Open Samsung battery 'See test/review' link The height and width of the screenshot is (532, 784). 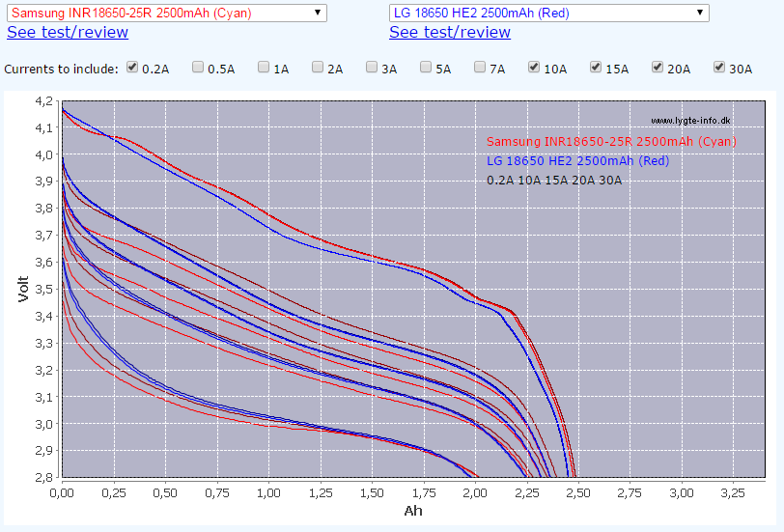[x=68, y=32]
